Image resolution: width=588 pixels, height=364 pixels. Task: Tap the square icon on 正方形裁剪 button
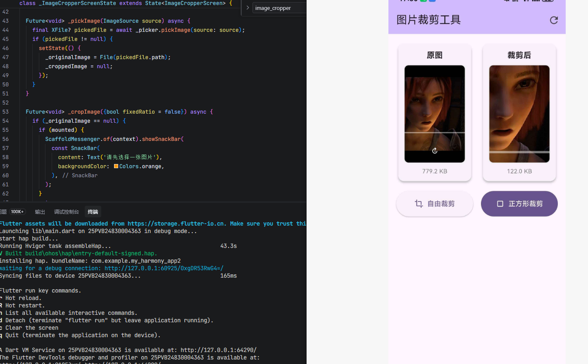[x=500, y=204]
